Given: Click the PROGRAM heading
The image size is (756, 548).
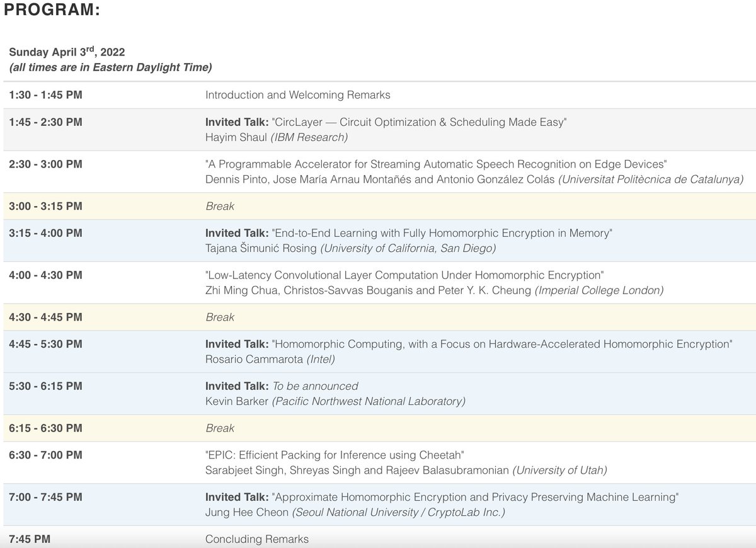Looking at the screenshot, I should [52, 11].
